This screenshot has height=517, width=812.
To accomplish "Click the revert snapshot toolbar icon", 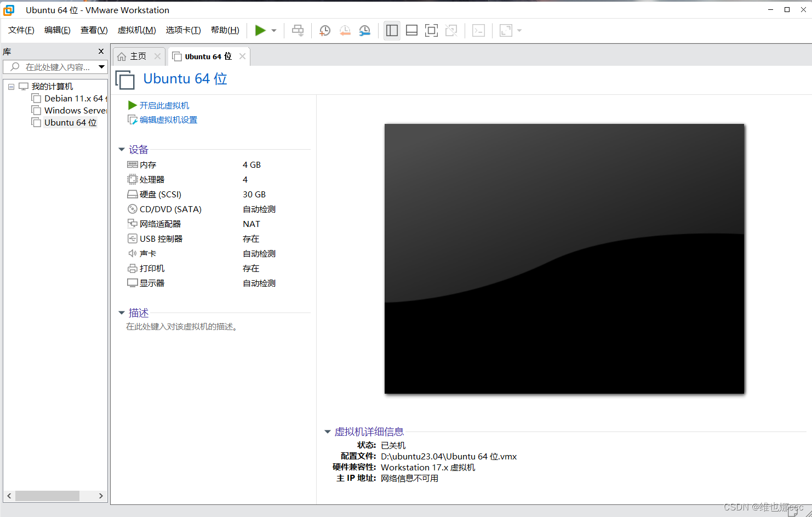I will (345, 30).
